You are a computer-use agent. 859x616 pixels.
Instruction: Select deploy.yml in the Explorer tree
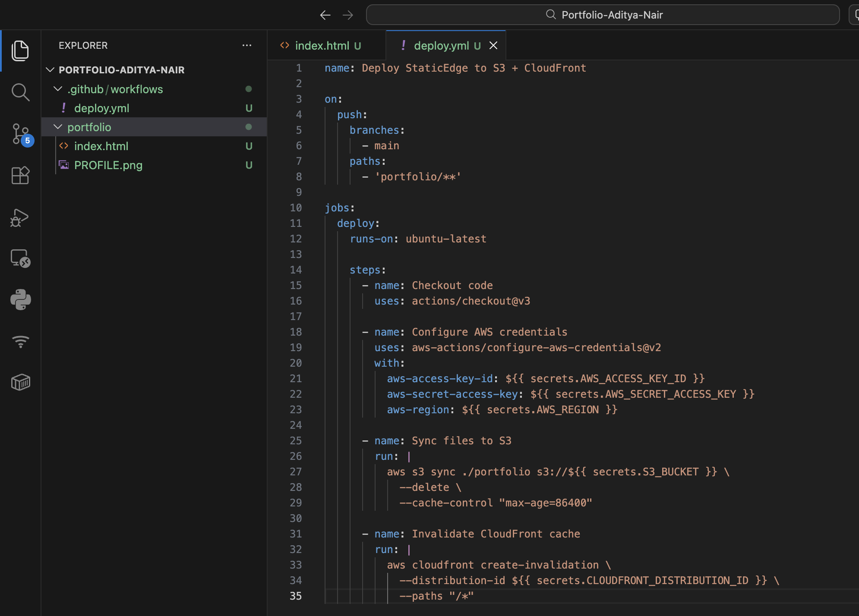[101, 108]
